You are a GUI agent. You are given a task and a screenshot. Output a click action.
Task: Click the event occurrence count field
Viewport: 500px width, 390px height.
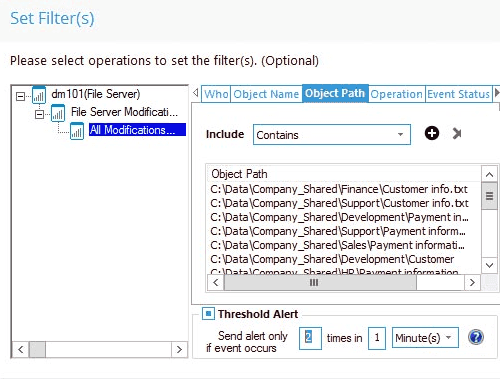310,338
